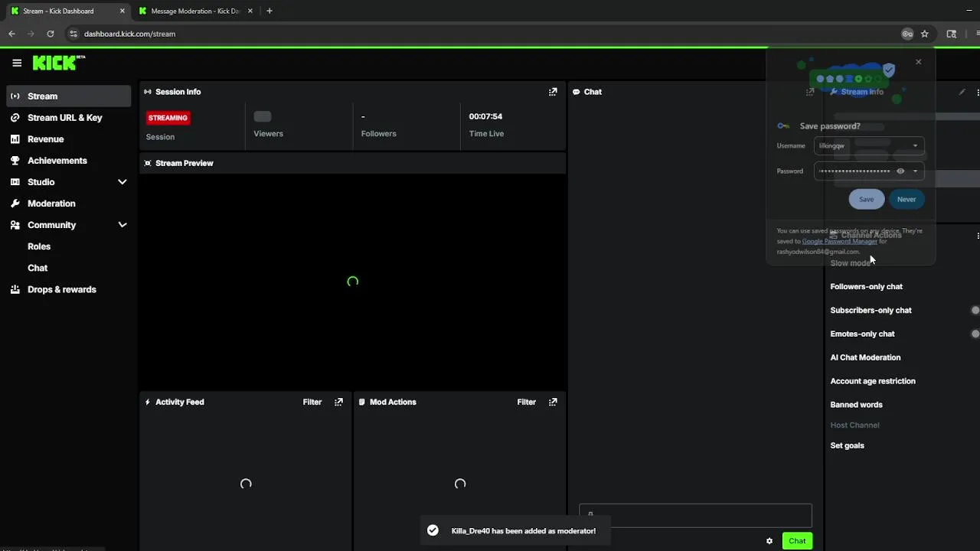The height and width of the screenshot is (551, 980).
Task: Pop out the Activity Feed panel
Action: [x=338, y=402]
